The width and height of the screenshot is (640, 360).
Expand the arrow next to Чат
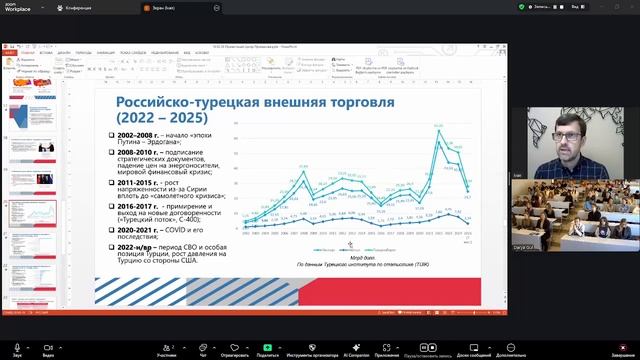[214, 348]
